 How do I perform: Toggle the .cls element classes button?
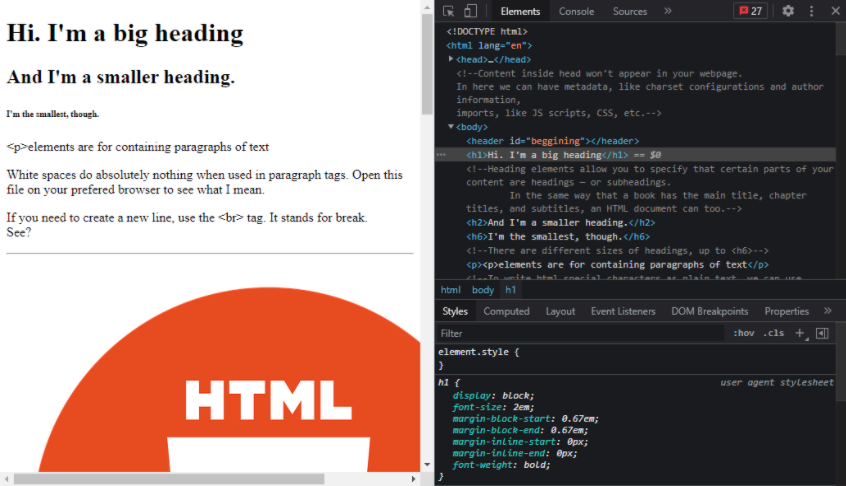pyautogui.click(x=774, y=333)
